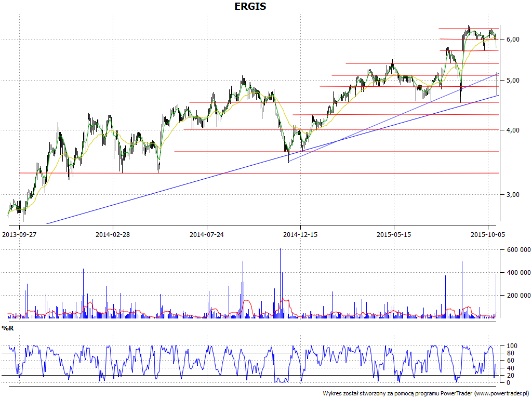The image size is (532, 399).
Task: Click the 4,00 price axis label
Action: pos(513,130)
